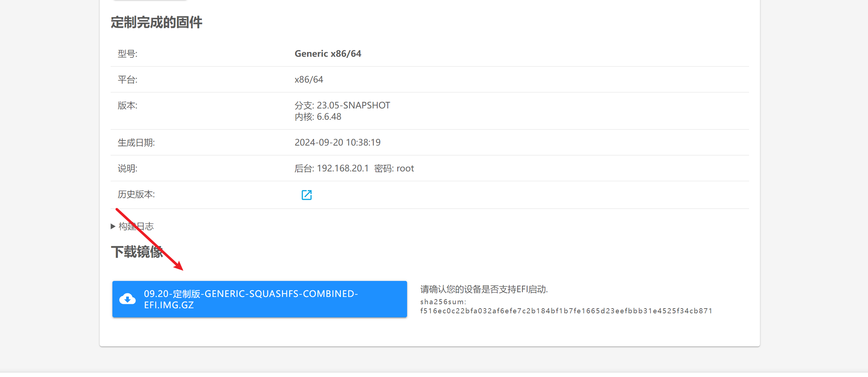Click the 构建日志 label text

136,226
